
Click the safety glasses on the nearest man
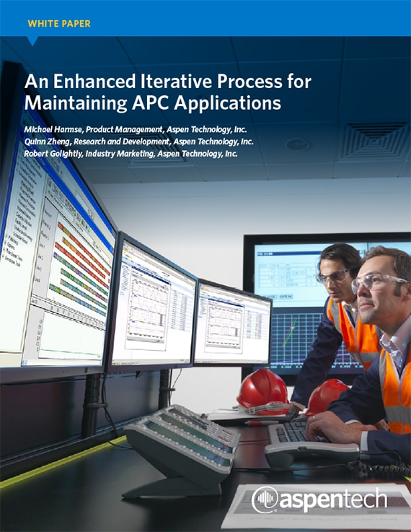click(x=376, y=283)
